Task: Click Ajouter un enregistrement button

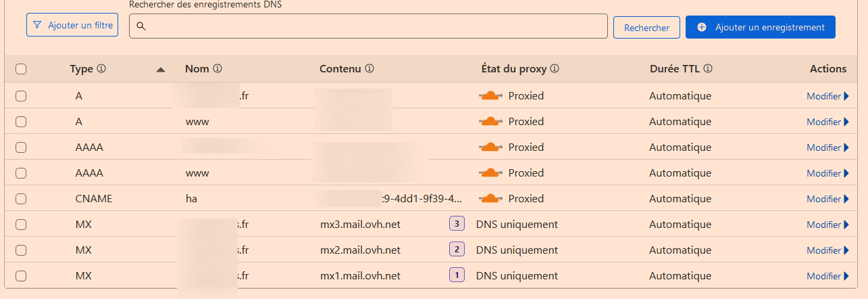Action: coord(761,27)
